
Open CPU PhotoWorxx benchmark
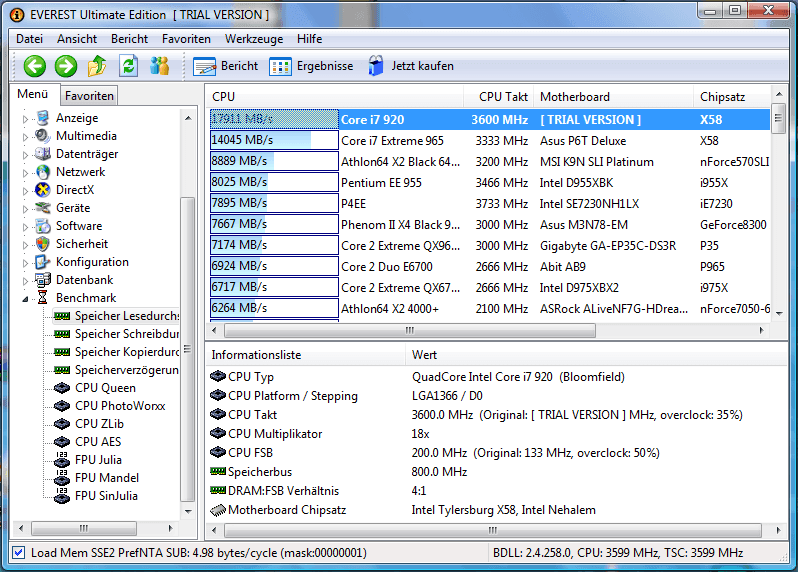(109, 406)
